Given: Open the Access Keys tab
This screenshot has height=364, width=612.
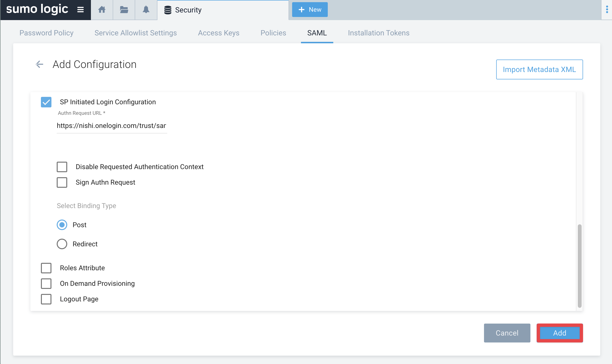Looking at the screenshot, I should (218, 33).
